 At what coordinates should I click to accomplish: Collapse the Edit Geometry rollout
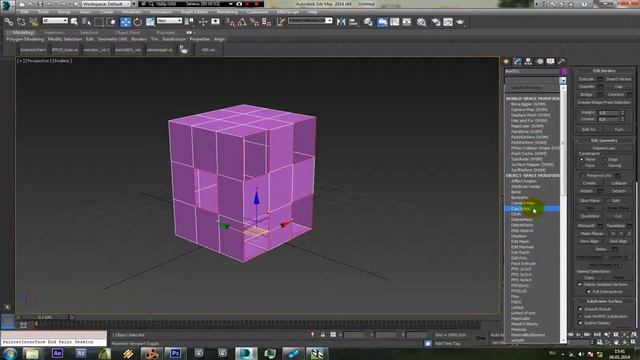click(604, 140)
